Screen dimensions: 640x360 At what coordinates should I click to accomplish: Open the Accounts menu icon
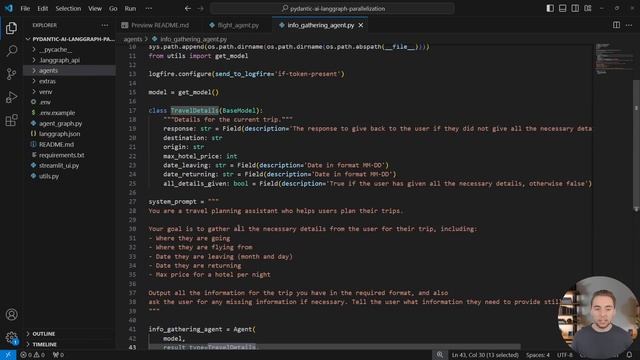coord(11,314)
